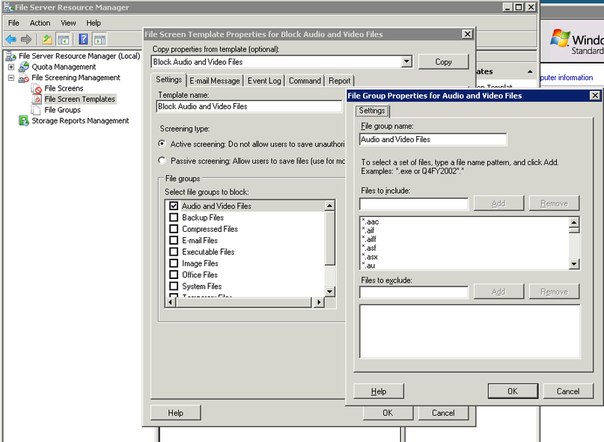Open the File menu
The height and width of the screenshot is (442, 604).
click(13, 23)
